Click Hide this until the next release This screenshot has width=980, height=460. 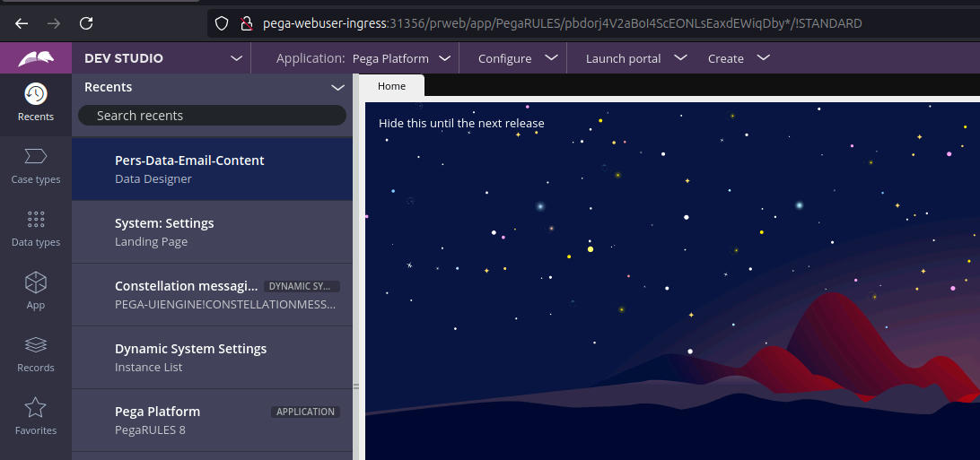click(x=461, y=123)
